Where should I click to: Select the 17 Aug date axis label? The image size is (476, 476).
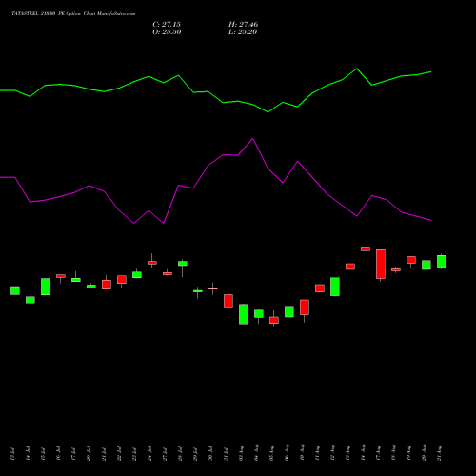378,453
